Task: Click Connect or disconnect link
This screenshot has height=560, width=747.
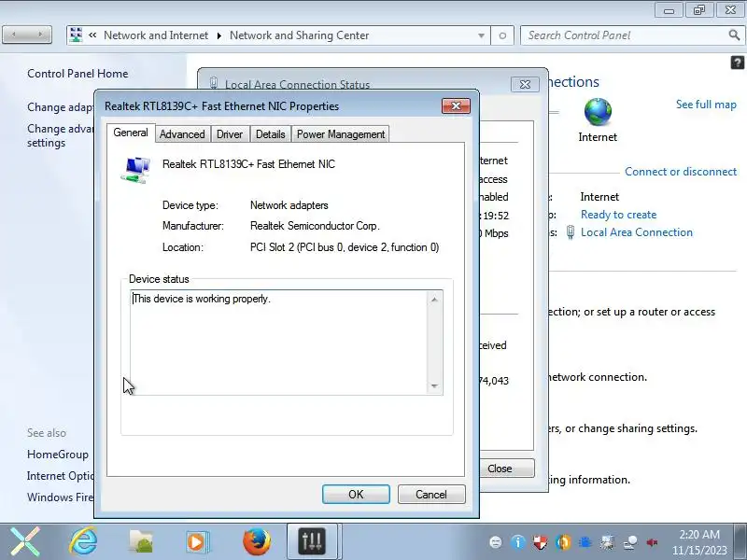Action: pyautogui.click(x=681, y=172)
